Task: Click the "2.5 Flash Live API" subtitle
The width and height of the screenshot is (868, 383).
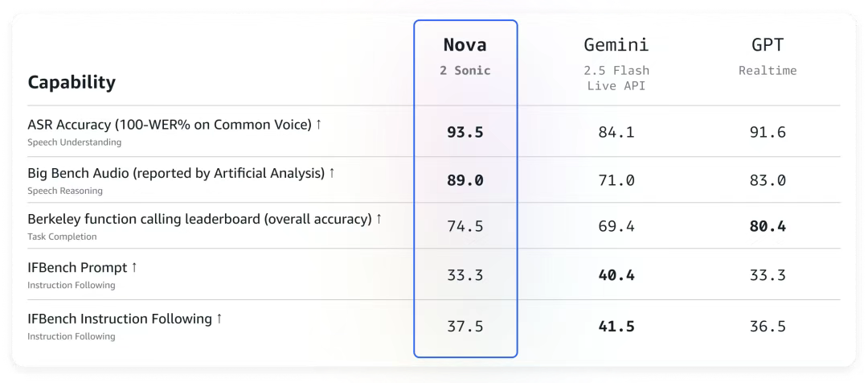Action: coord(616,78)
